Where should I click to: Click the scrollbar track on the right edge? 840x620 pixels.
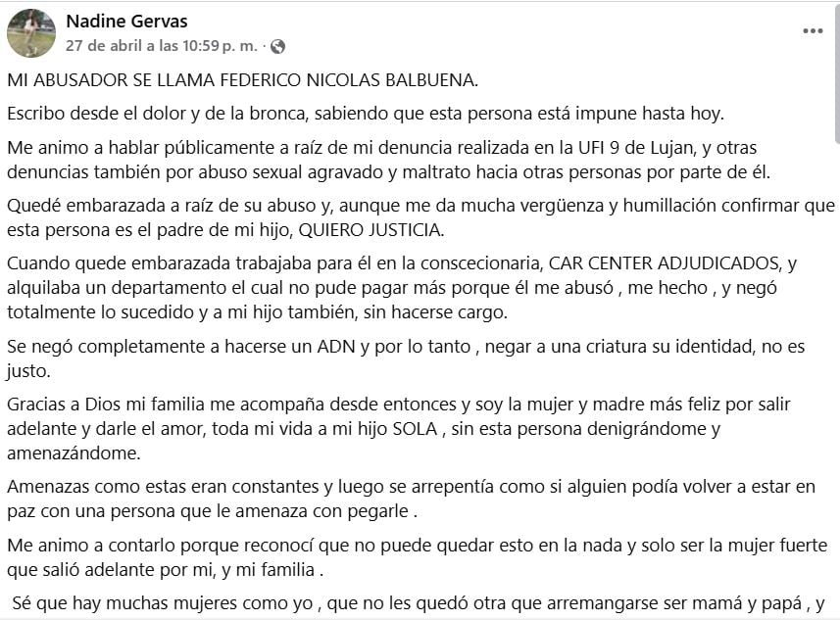pos(834,294)
